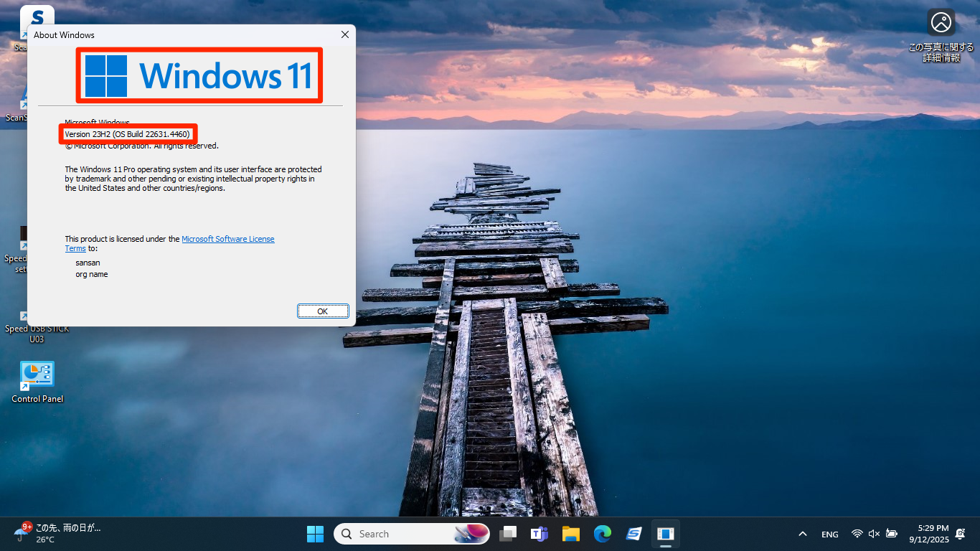Launch Microsoft Teams from taskbar
980x551 pixels.
(x=539, y=534)
